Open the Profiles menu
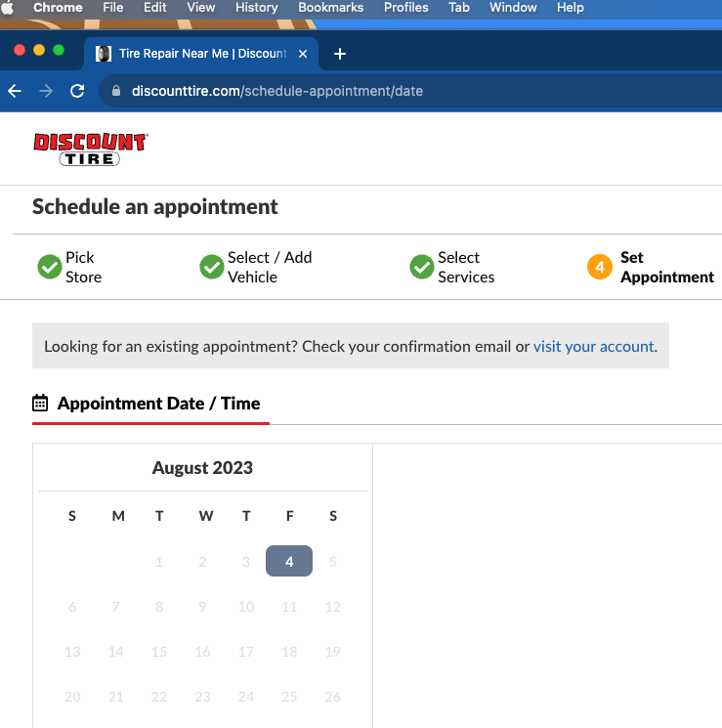 pyautogui.click(x=405, y=8)
